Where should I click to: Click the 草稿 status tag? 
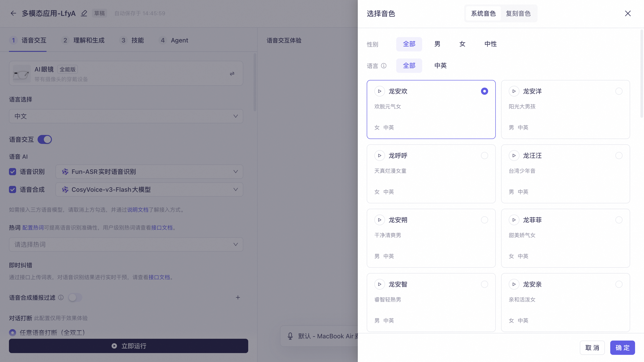[100, 13]
